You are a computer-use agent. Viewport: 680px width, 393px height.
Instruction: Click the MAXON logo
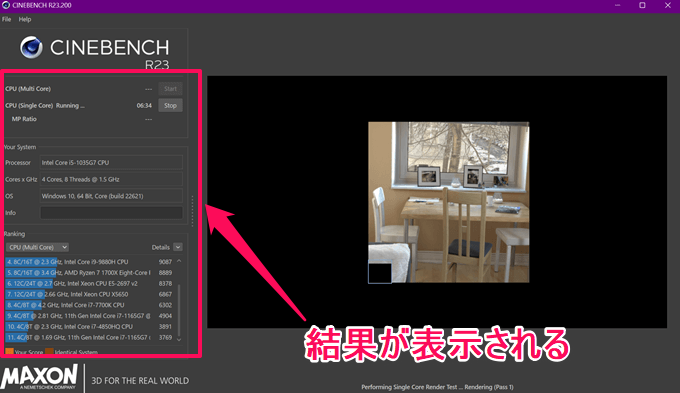coord(40,377)
